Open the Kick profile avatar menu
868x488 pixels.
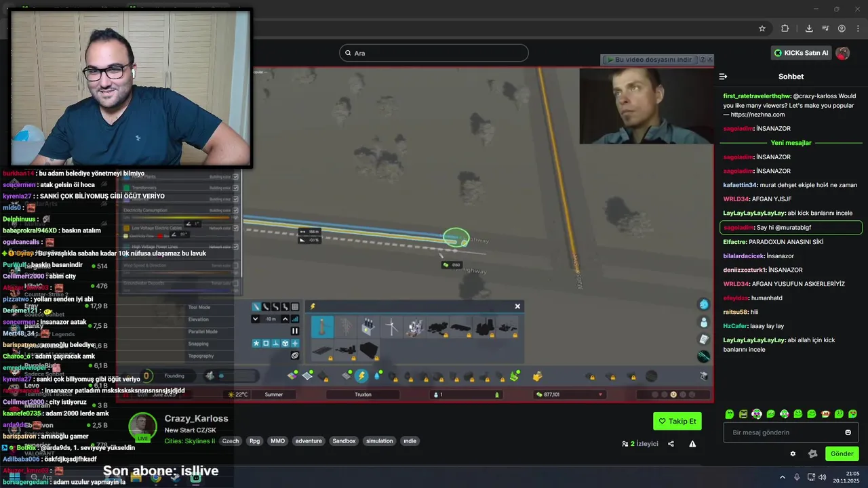pyautogui.click(x=843, y=53)
